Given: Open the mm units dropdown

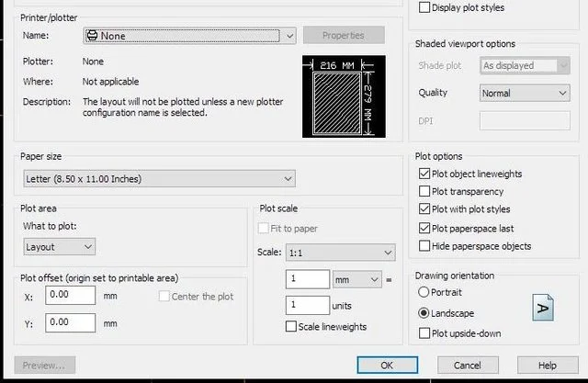Looking at the screenshot, I should tap(357, 279).
